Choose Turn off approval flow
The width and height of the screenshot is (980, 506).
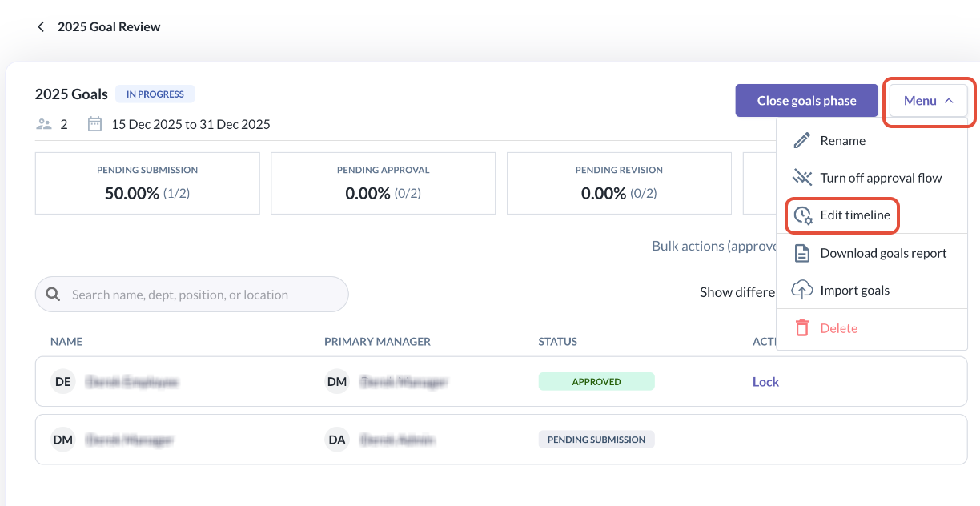click(872, 178)
